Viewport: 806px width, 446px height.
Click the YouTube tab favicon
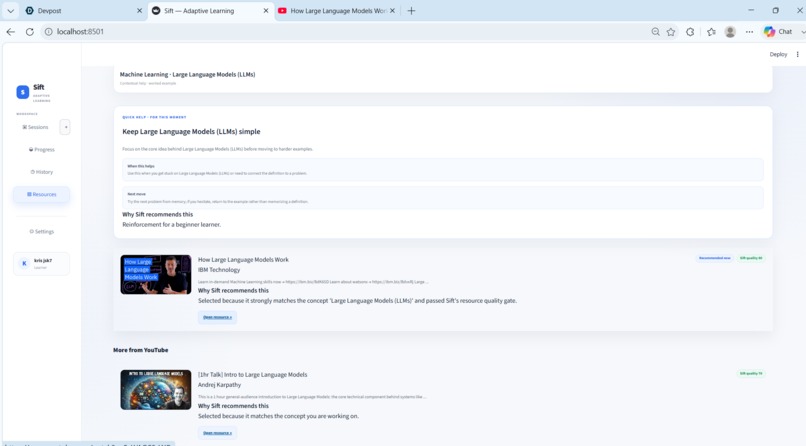[x=282, y=11]
